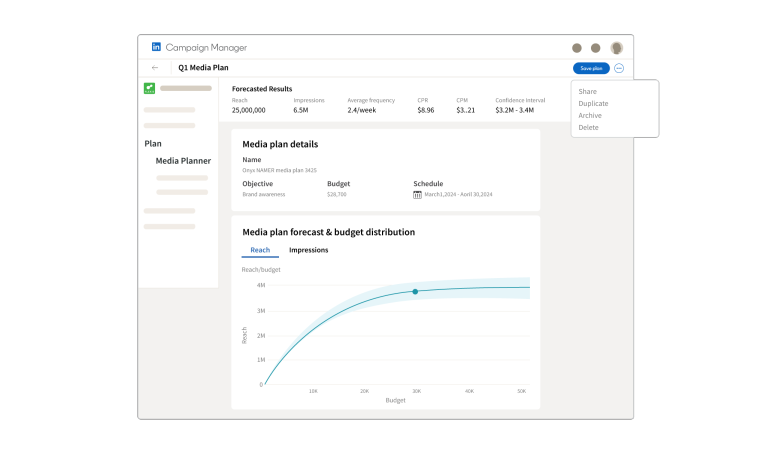Click the LinkedIn logo icon
The width and height of the screenshot is (767, 449).
pos(156,47)
